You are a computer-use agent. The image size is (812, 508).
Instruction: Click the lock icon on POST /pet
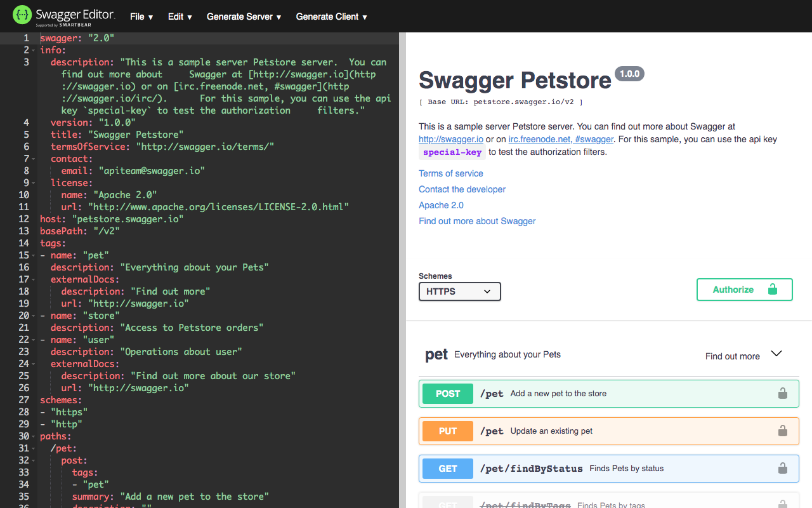[782, 393]
